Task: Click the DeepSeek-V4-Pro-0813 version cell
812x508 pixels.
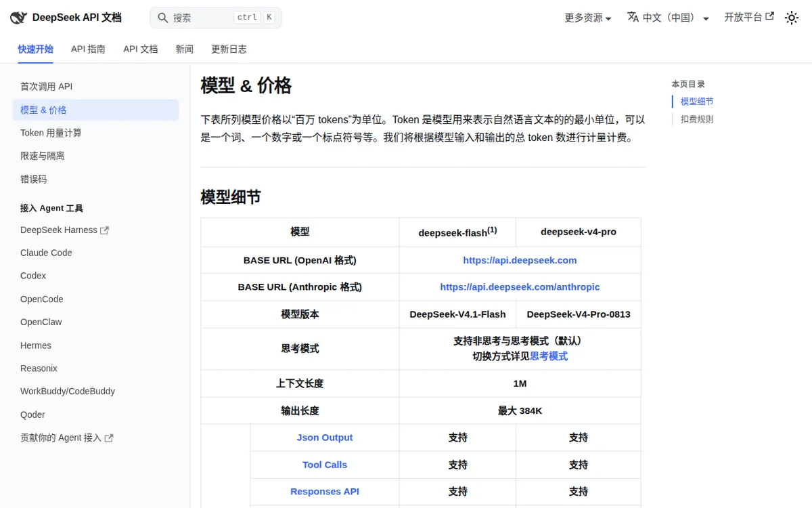Action: click(579, 314)
